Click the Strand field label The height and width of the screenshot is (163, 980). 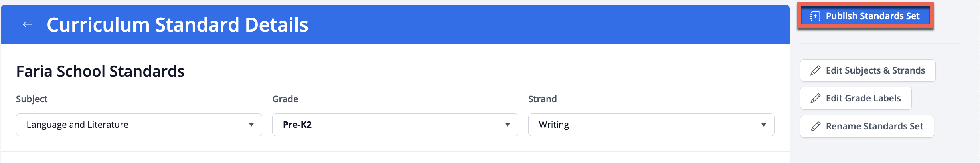(x=542, y=99)
